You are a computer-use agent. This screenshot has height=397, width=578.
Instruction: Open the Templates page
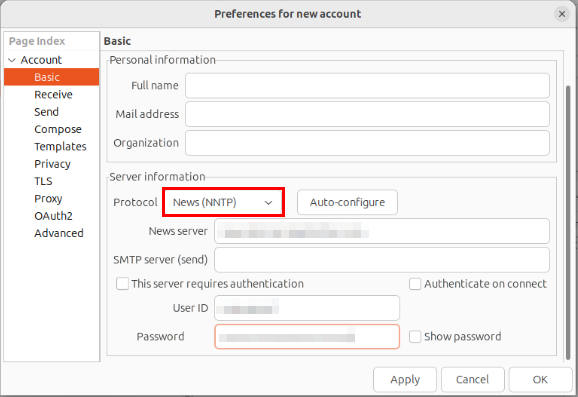[60, 146]
